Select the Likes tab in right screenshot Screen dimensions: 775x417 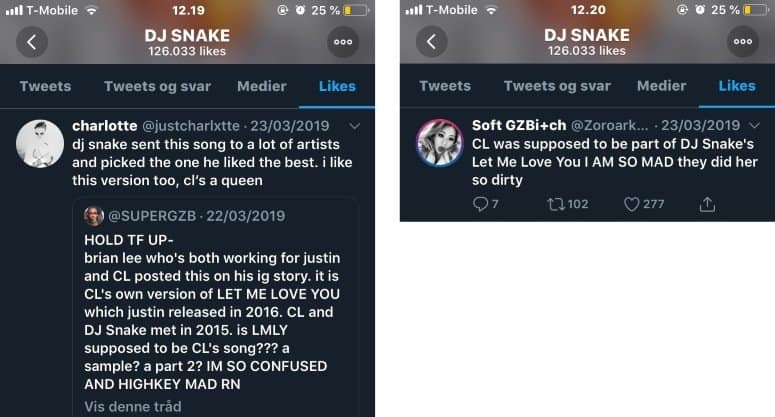coord(737,86)
